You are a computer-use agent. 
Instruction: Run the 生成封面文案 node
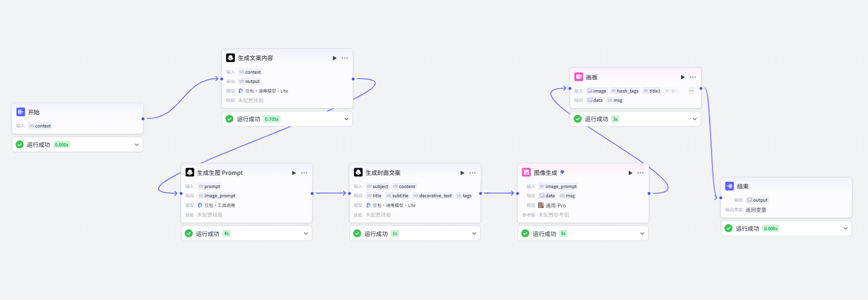tap(462, 173)
